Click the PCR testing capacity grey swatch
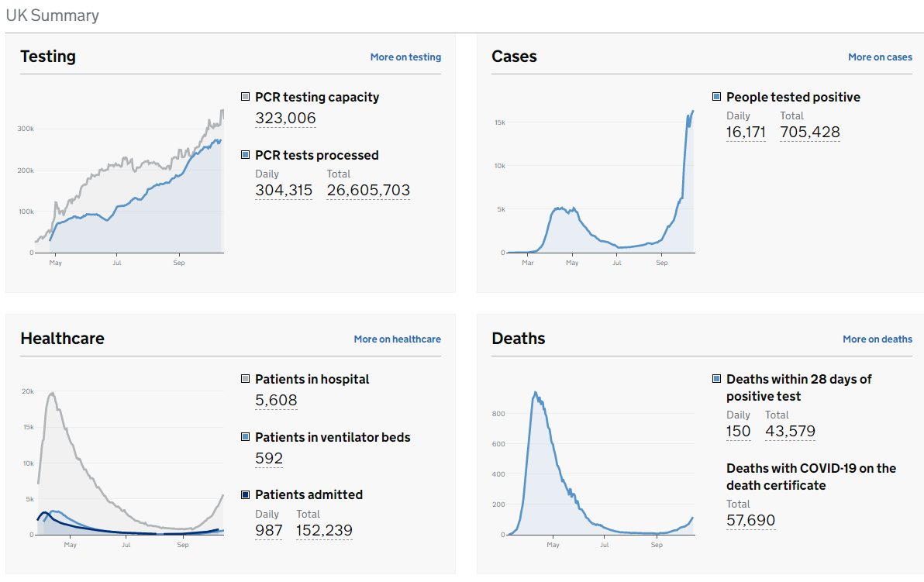The image size is (924, 582). (x=246, y=97)
